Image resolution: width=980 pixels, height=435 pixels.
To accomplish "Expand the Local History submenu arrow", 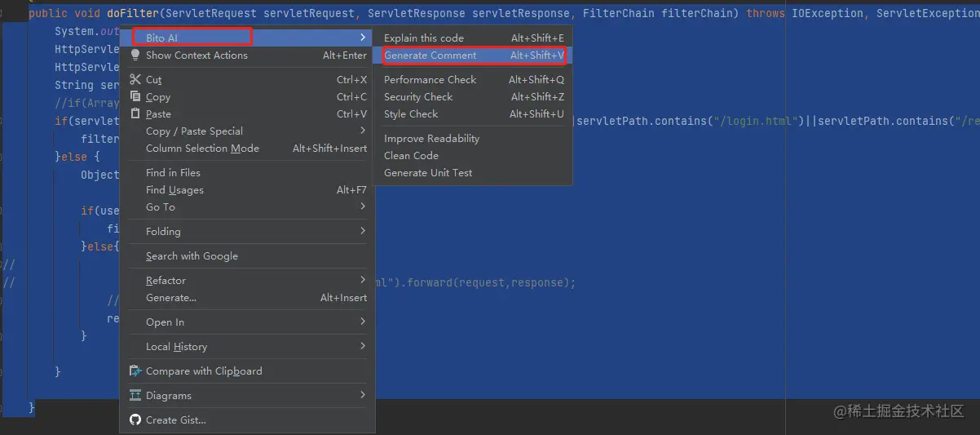I will pos(363,346).
